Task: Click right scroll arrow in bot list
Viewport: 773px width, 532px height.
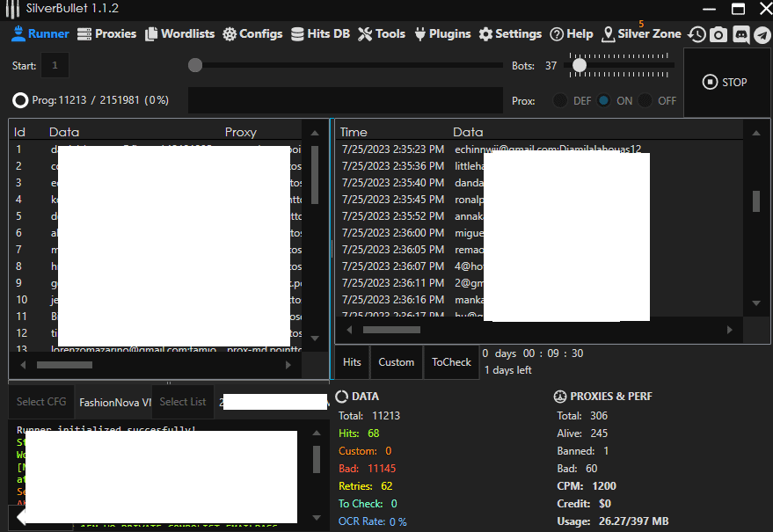Action: pos(288,365)
